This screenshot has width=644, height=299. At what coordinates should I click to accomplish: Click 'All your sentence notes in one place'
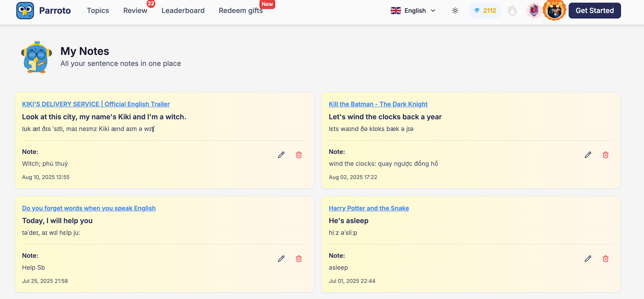point(121,64)
